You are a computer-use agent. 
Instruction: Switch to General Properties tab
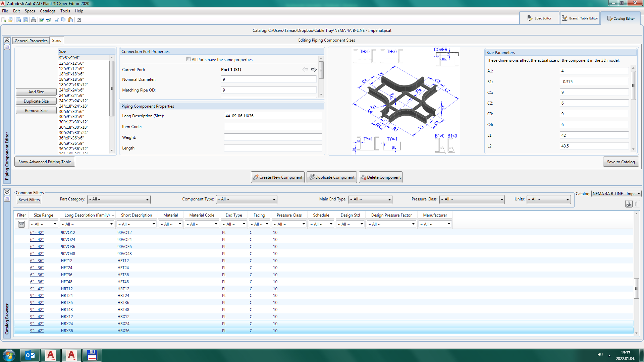click(31, 41)
